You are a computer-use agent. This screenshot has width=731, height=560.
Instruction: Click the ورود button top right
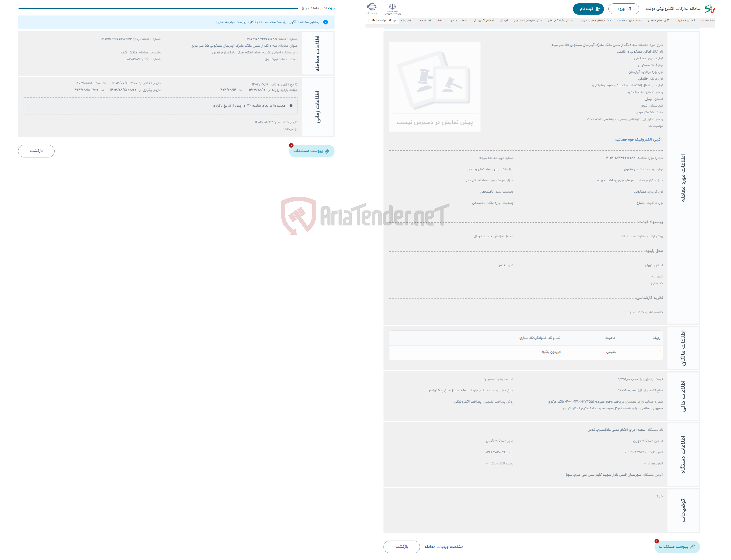point(623,8)
